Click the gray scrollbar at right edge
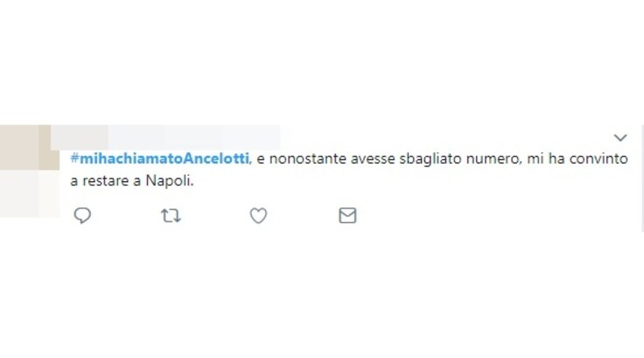 (x=642, y=179)
